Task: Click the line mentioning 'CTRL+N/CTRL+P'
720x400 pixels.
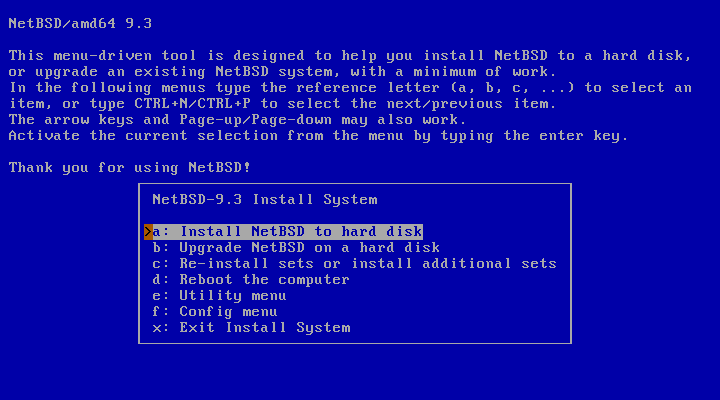Action: [x=282, y=104]
